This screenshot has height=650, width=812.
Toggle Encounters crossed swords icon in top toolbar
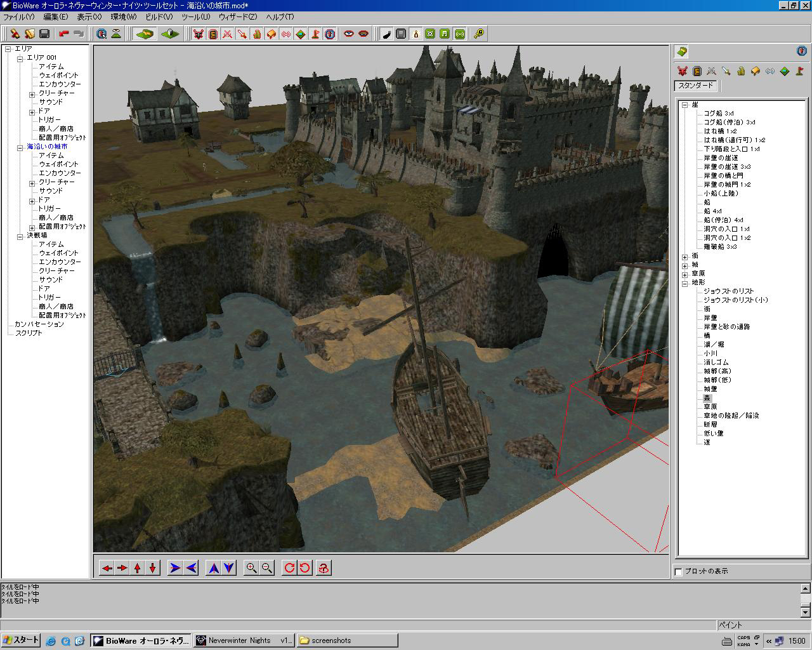(228, 34)
